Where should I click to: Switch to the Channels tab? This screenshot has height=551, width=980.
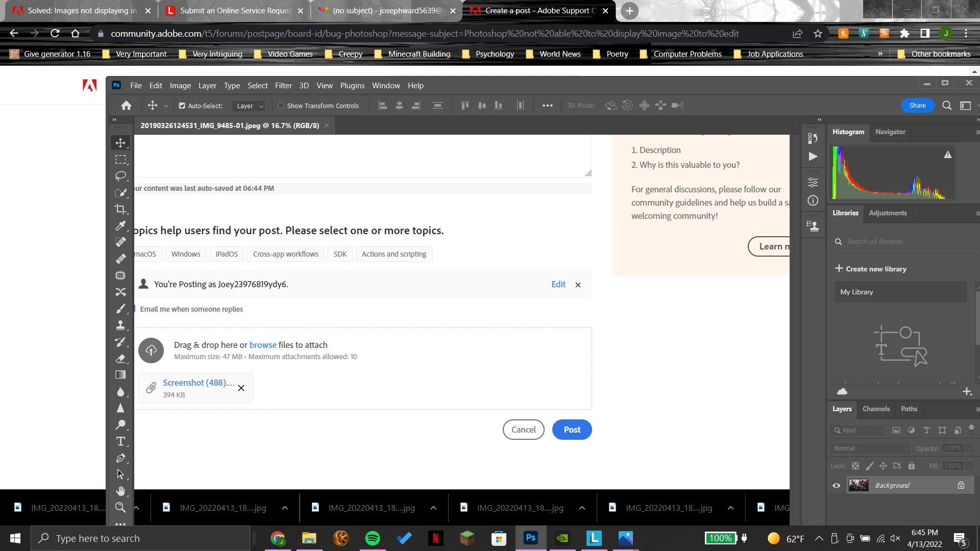coord(876,409)
